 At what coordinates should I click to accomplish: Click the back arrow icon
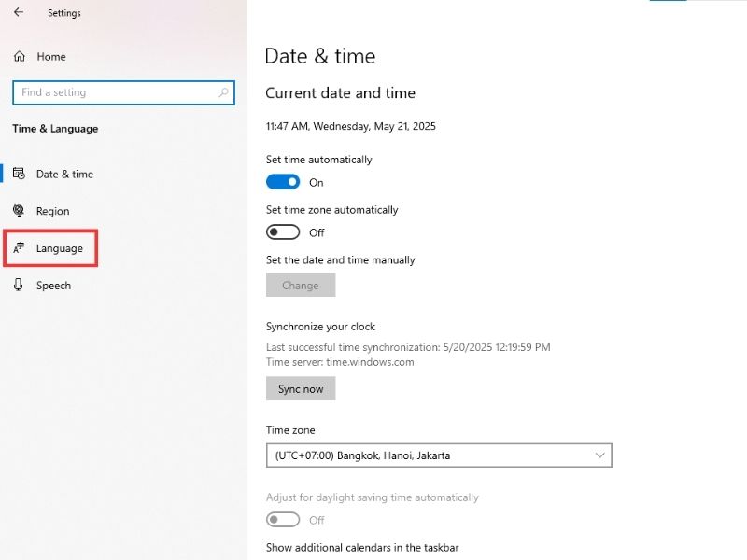pyautogui.click(x=19, y=13)
